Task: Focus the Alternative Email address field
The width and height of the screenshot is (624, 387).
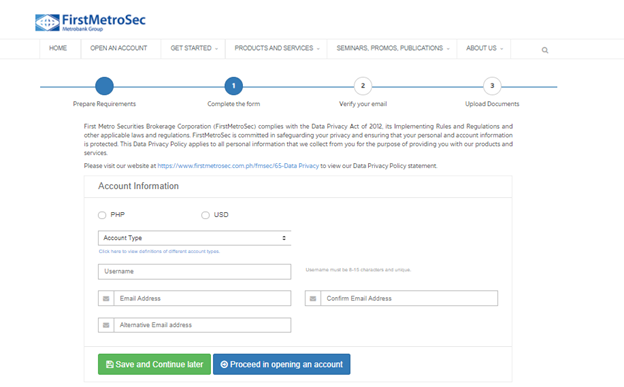Action: (203, 325)
